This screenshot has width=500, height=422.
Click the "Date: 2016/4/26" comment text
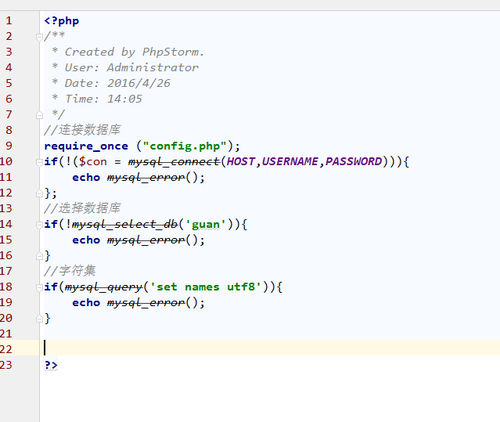point(117,83)
